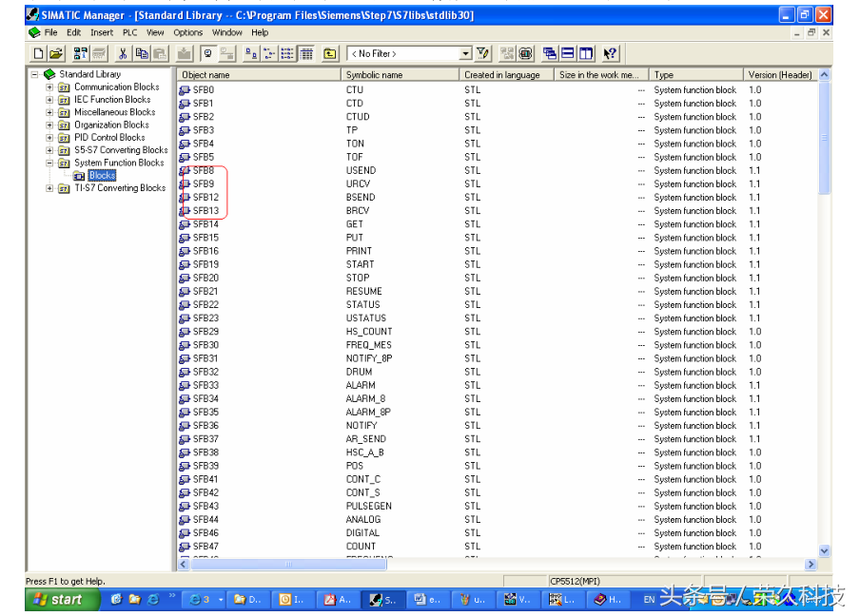Switch to List view mode
This screenshot has height=616, width=860.
pyautogui.click(x=287, y=54)
